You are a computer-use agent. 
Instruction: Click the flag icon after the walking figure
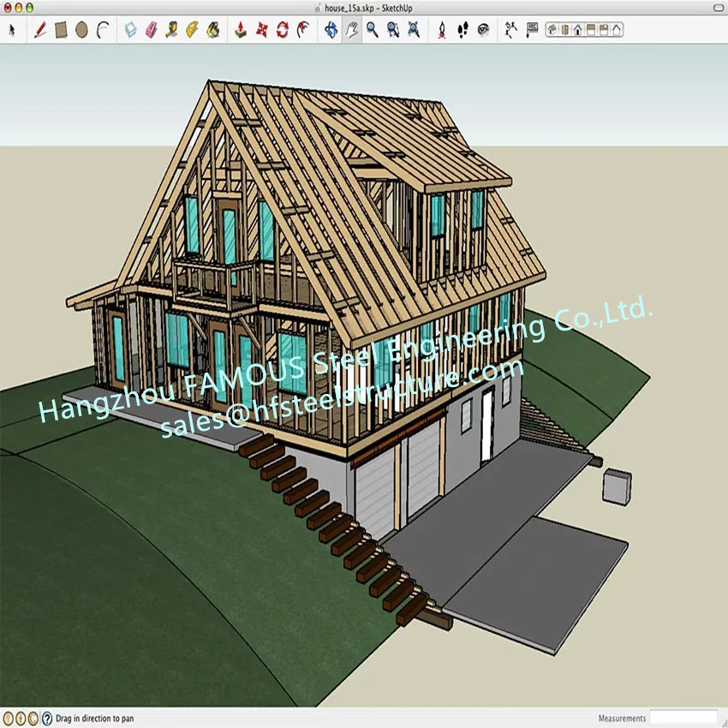pos(532,30)
